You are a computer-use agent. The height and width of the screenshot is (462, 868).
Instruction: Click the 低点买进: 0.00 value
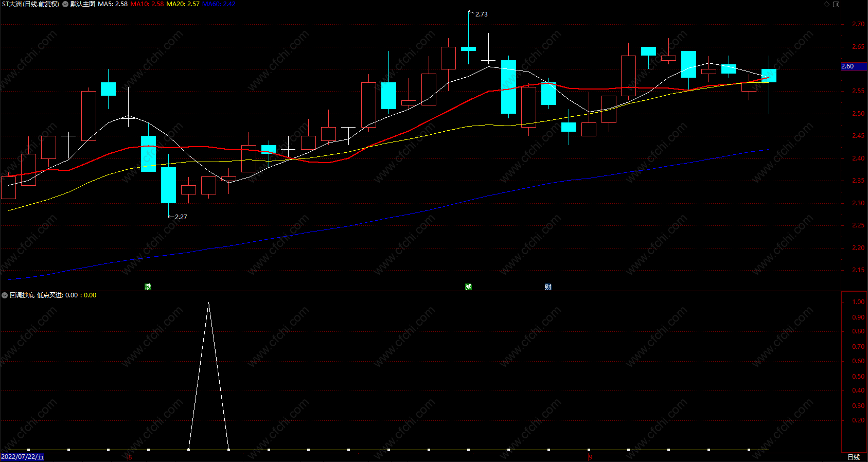pos(57,295)
